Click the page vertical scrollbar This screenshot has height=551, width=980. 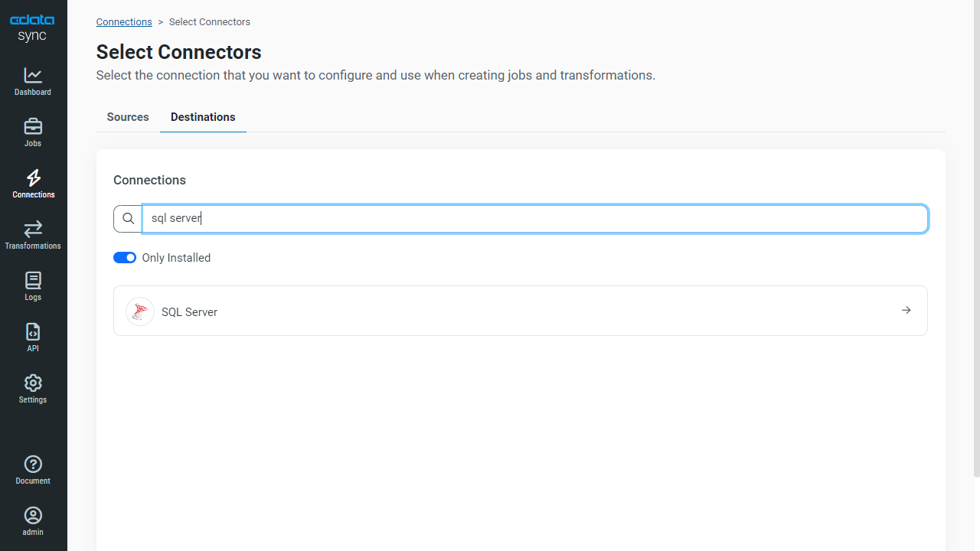pos(976,237)
